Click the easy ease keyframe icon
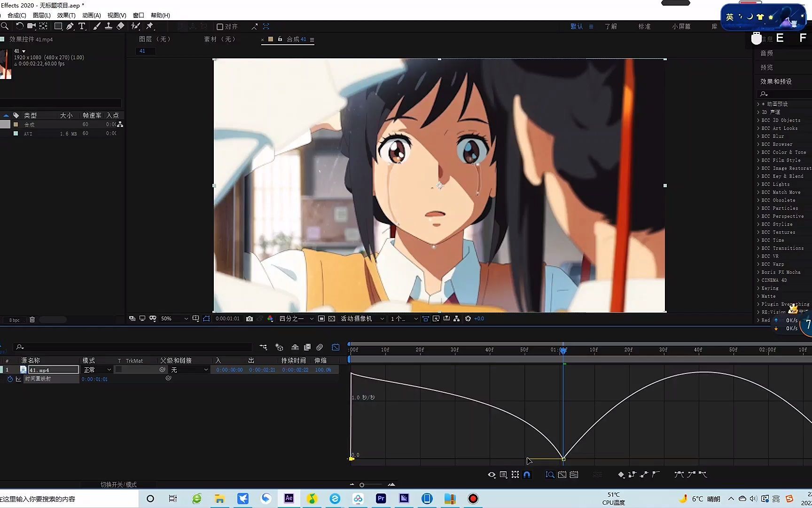Viewport: 812px width, 508px height. (679, 475)
